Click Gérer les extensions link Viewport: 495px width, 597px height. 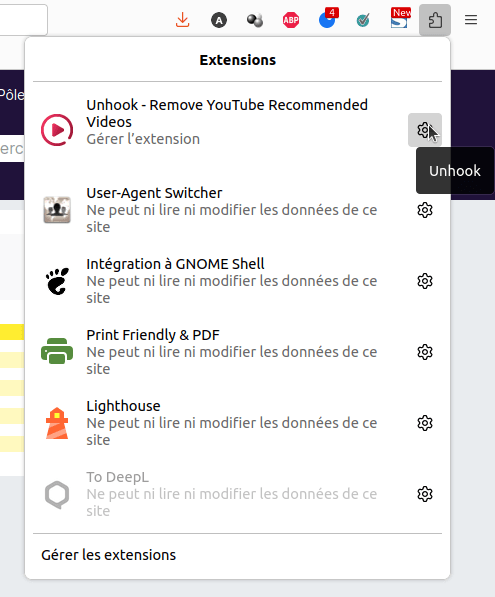[x=109, y=555]
